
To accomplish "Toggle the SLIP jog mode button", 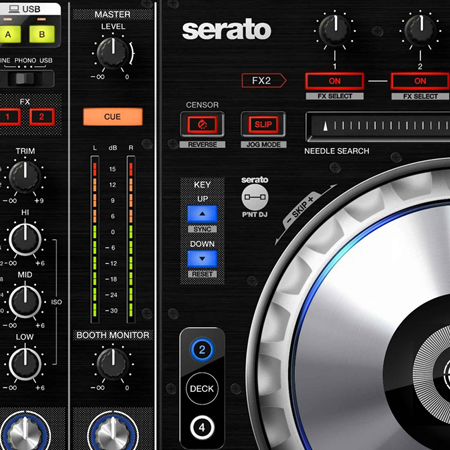I will coord(263,125).
